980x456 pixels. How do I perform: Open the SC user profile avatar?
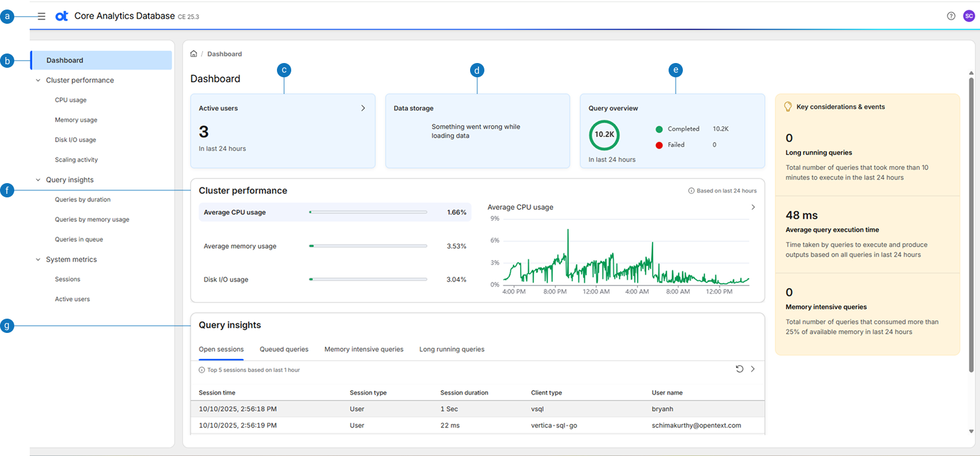(x=969, y=16)
